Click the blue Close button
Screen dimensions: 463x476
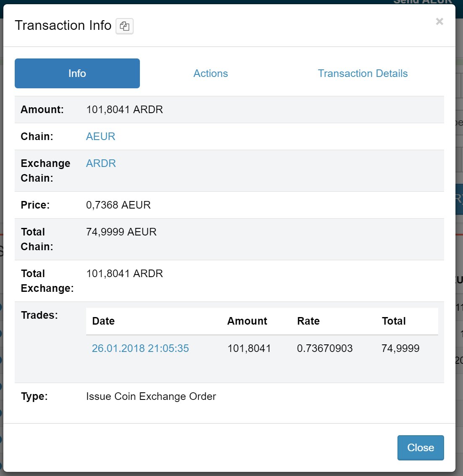point(421,448)
